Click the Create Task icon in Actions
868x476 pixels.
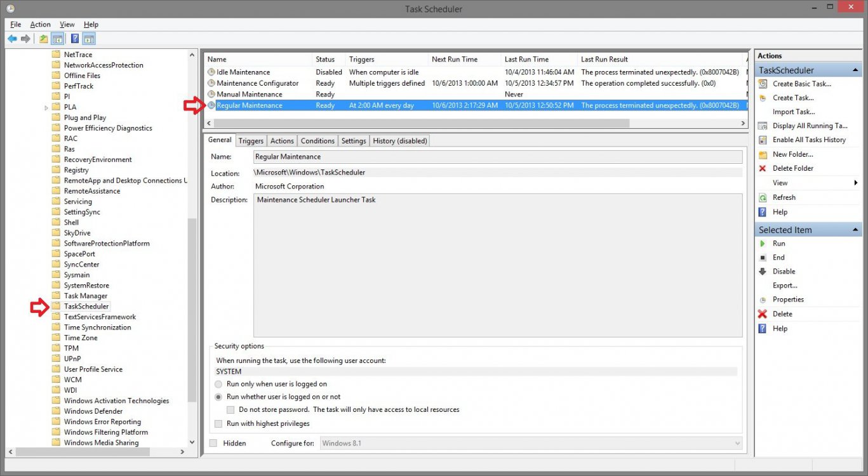pyautogui.click(x=763, y=98)
